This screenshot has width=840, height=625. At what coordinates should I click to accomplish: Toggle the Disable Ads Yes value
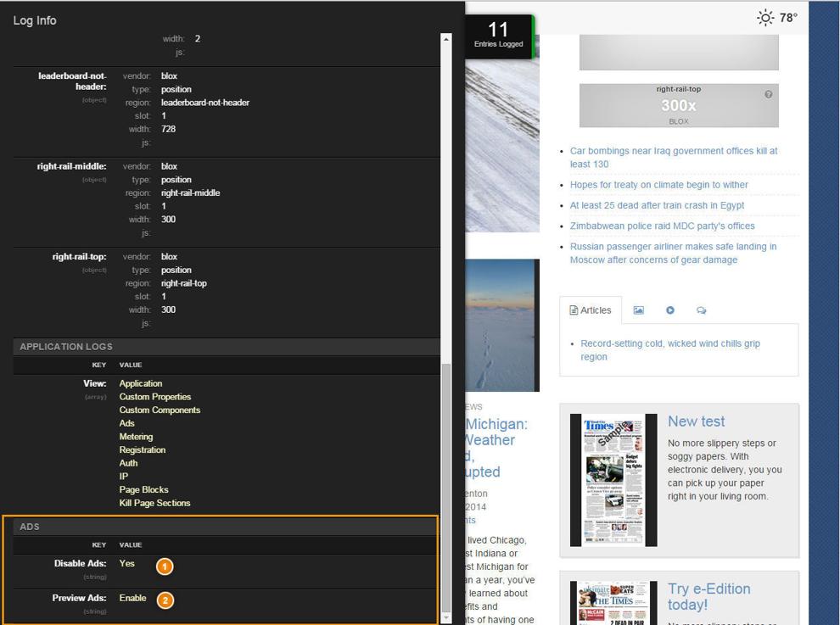tap(127, 563)
